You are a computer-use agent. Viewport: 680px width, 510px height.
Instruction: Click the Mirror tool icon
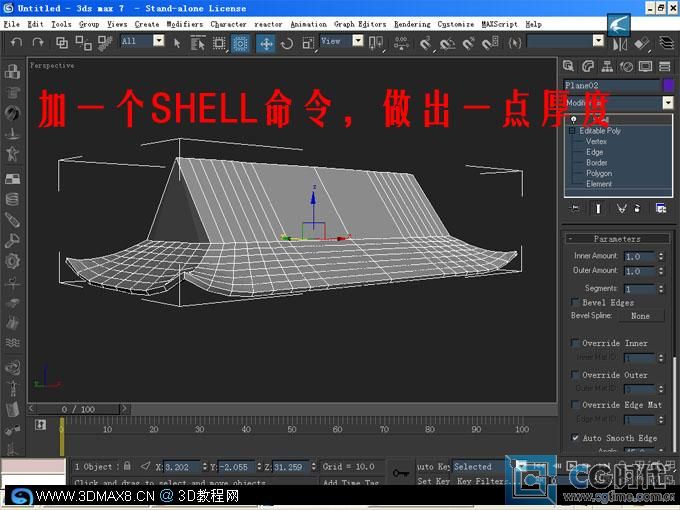[x=620, y=43]
